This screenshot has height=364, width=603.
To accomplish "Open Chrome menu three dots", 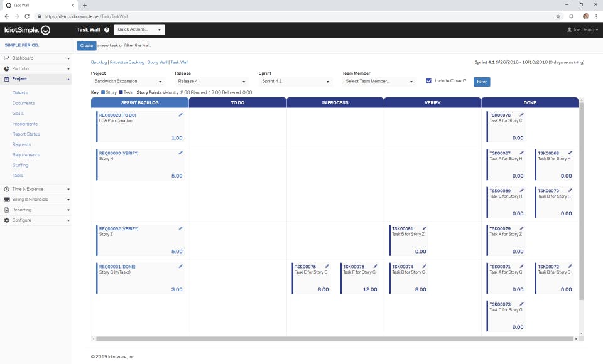I will point(596,16).
